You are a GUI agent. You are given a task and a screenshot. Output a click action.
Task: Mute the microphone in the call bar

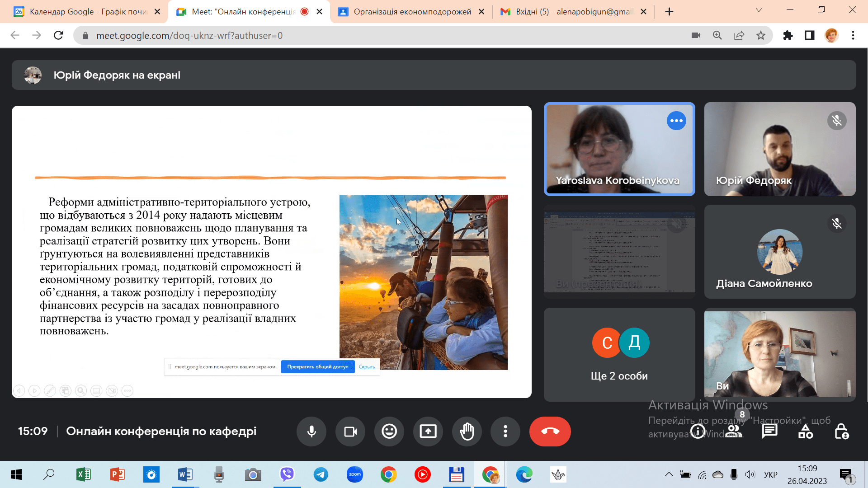pyautogui.click(x=311, y=432)
